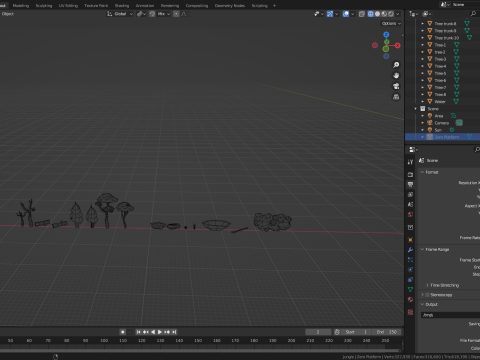Open the Geometry Nodes workspace tab
Viewport: 480px width, 360px height.
point(230,6)
